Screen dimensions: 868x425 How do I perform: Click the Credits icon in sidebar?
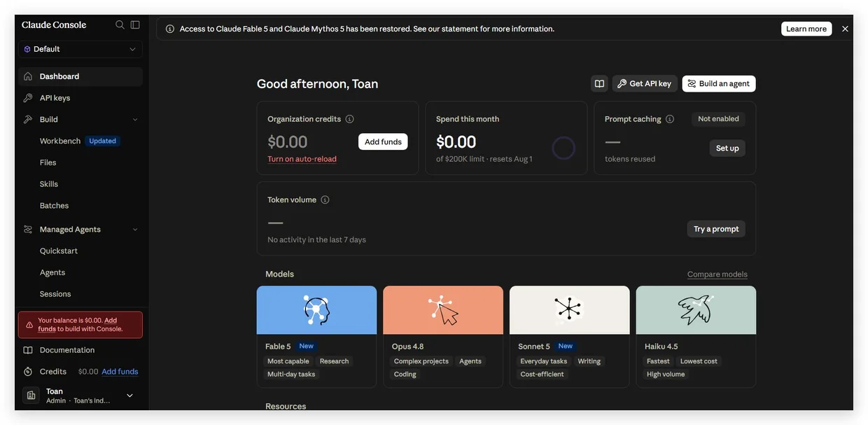(28, 372)
